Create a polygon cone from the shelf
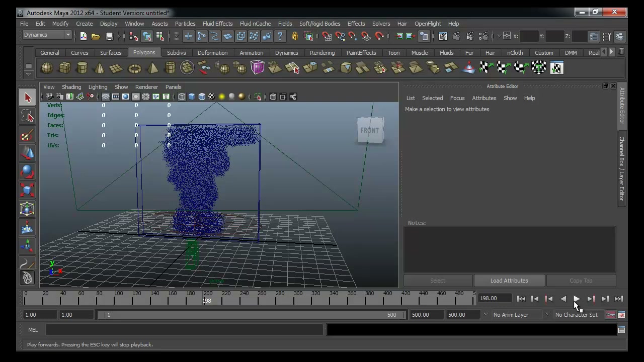The image size is (644, 362). click(x=100, y=68)
